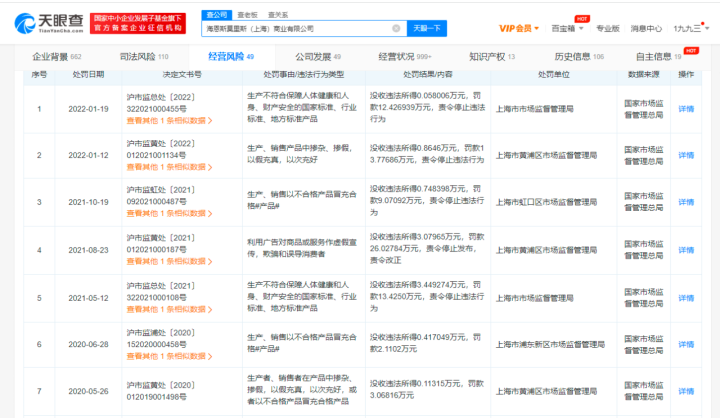Image resolution: width=720 pixels, height=418 pixels.
Task: Open the 消息中心 link
Action: (646, 28)
